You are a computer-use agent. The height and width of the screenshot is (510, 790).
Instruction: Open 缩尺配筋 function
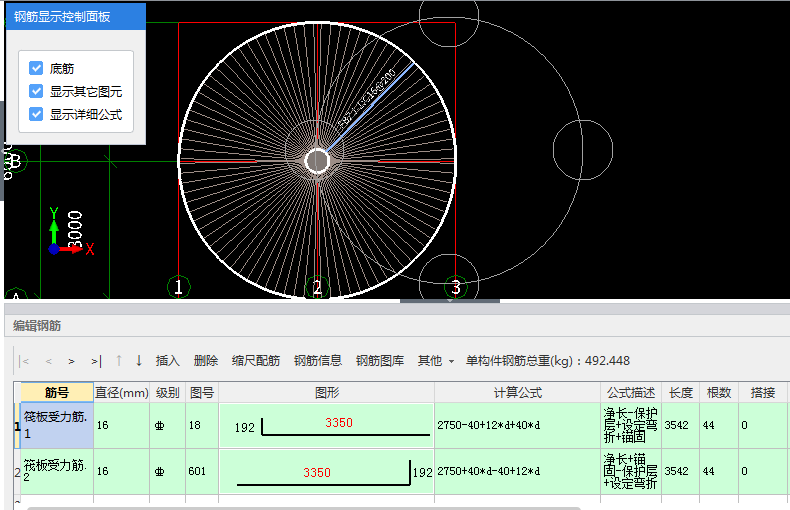tap(255, 361)
